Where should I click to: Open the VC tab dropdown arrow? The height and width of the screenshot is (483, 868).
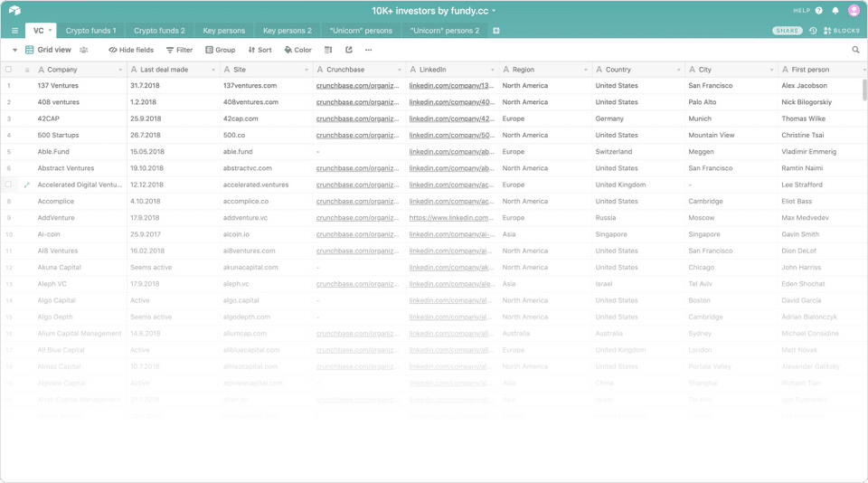(x=50, y=31)
